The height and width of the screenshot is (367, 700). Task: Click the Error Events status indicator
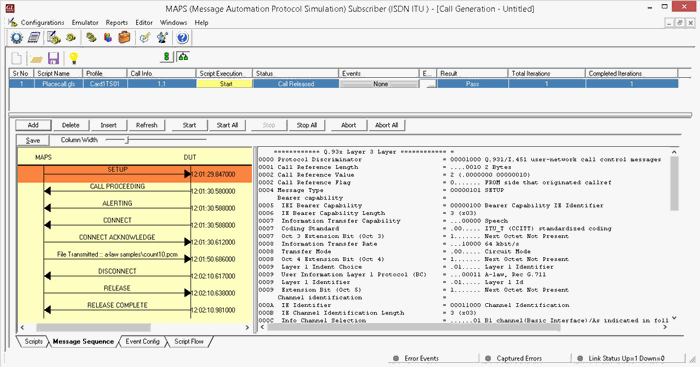click(x=416, y=358)
